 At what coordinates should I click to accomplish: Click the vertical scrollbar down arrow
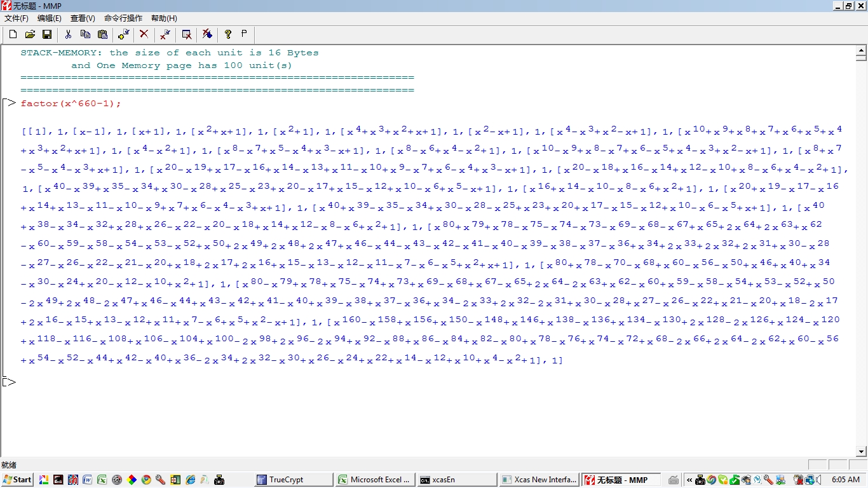861,452
